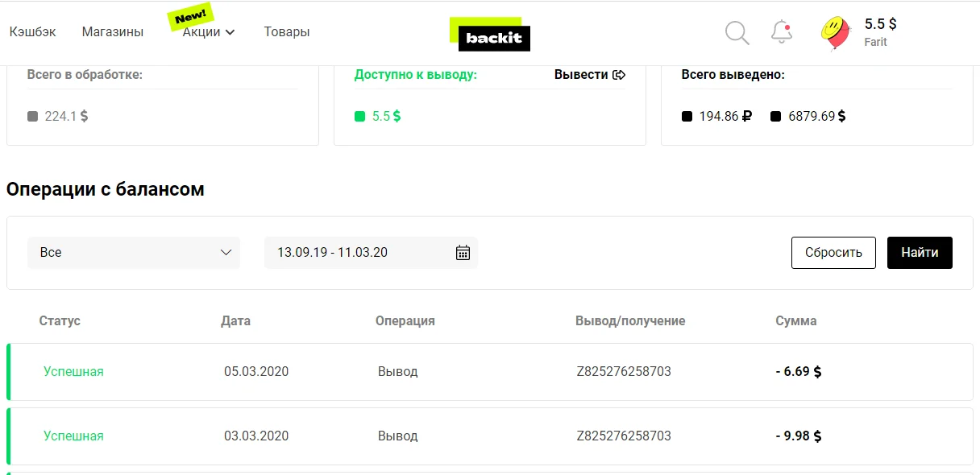
Task: Go to the Кэшбэк section
Action: 33,32
